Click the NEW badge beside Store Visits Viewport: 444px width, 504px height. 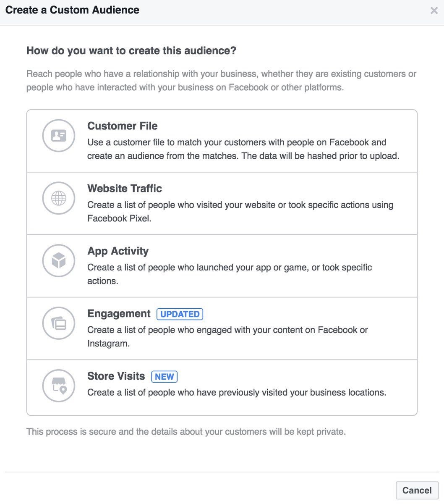pos(165,377)
